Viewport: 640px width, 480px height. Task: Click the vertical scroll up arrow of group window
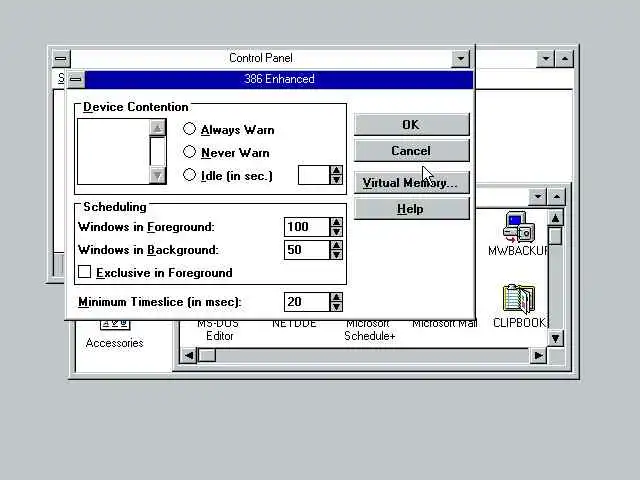pyautogui.click(x=556, y=218)
